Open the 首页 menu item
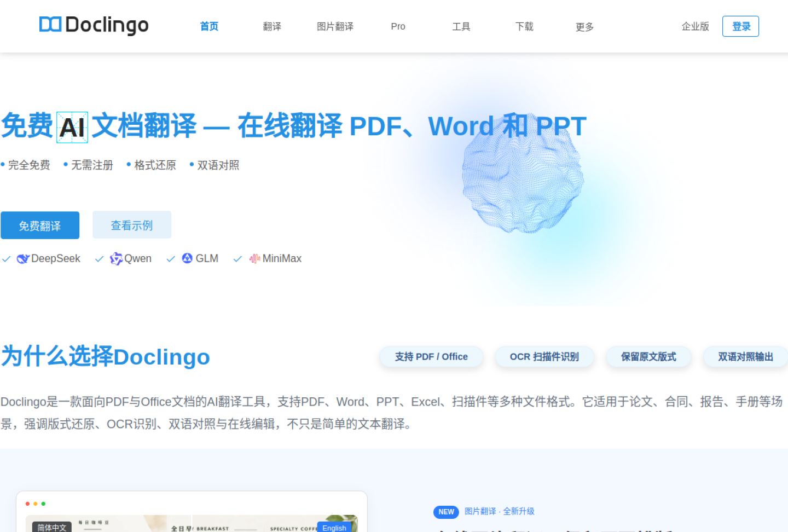Image resolution: width=788 pixels, height=532 pixels. tap(209, 26)
